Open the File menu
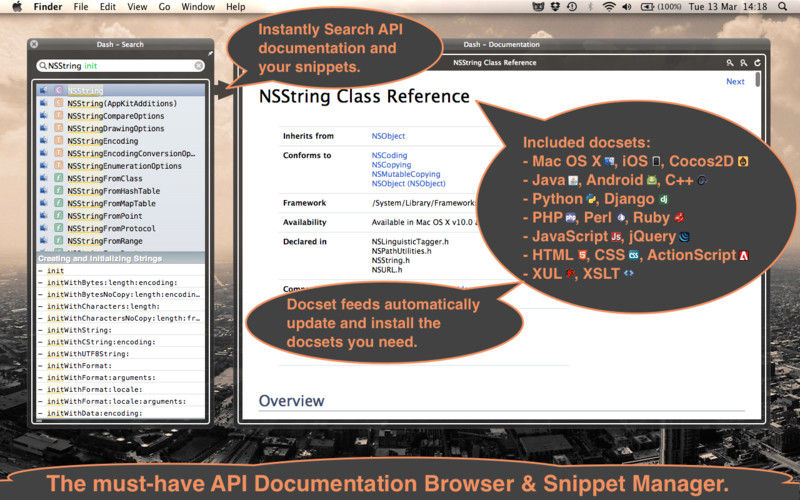800x500 pixels. [x=81, y=7]
